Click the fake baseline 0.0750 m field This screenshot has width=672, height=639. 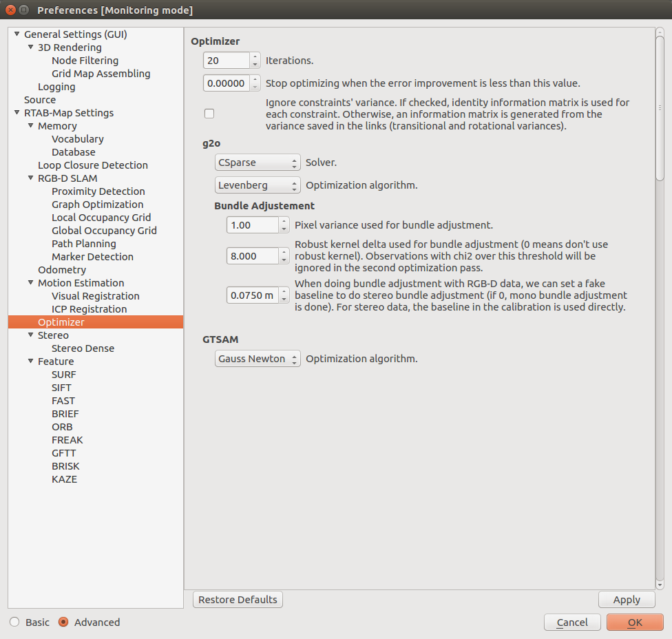253,295
